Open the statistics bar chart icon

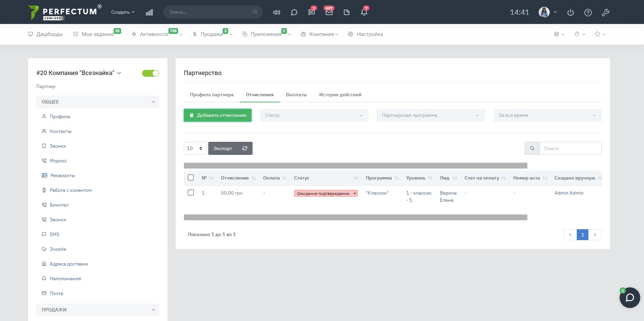click(149, 12)
